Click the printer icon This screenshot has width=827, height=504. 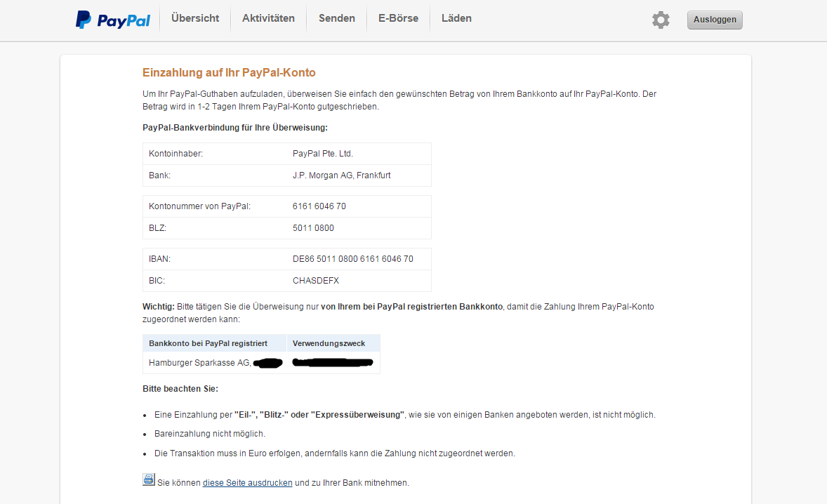pos(149,479)
